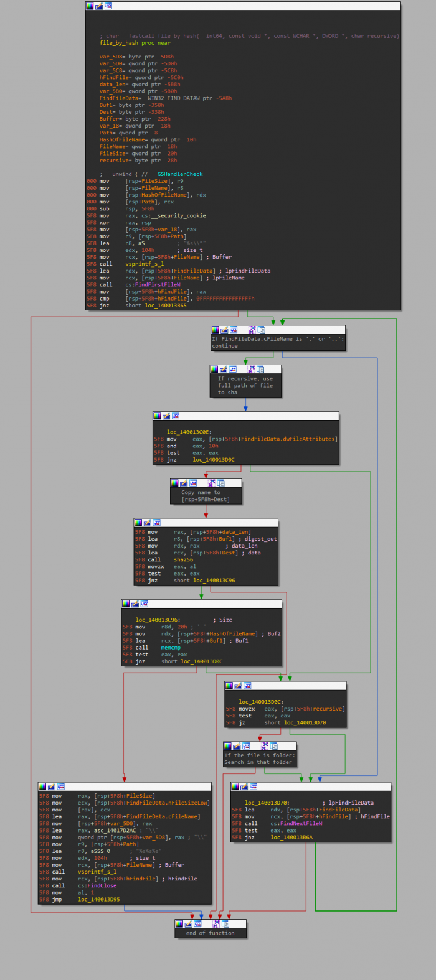
Task: Click pencil icon on loc_140013D0C node
Action: point(238,686)
